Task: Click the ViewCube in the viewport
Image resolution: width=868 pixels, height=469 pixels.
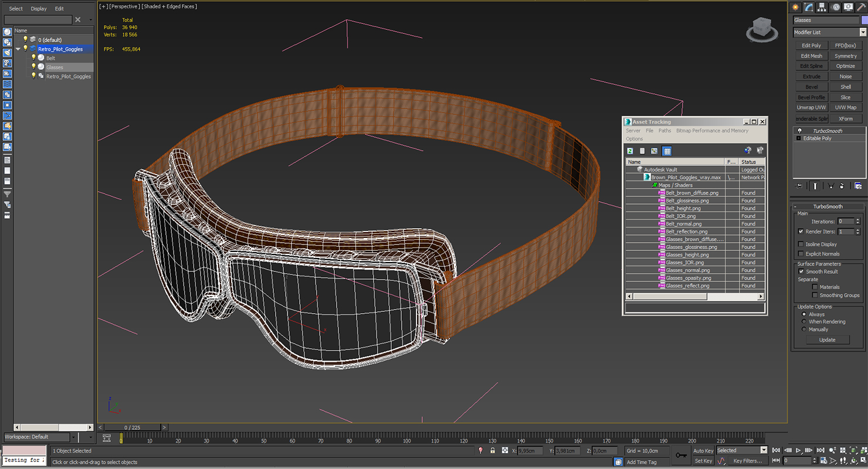Action: pyautogui.click(x=761, y=29)
